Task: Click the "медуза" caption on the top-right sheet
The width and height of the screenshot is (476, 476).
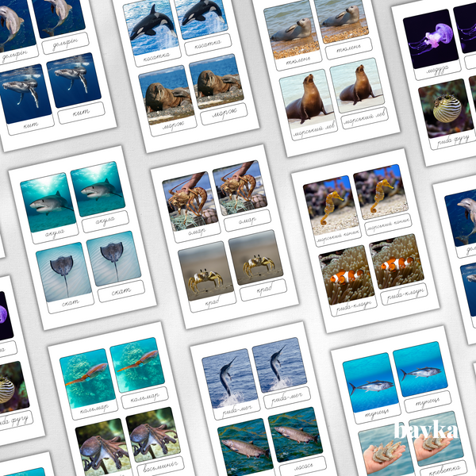Action: point(438,70)
